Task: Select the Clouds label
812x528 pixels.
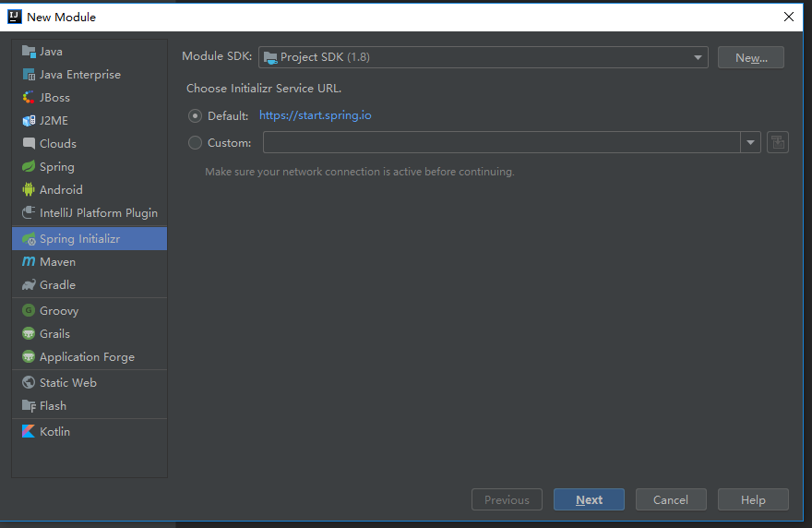Action: pyautogui.click(x=58, y=143)
